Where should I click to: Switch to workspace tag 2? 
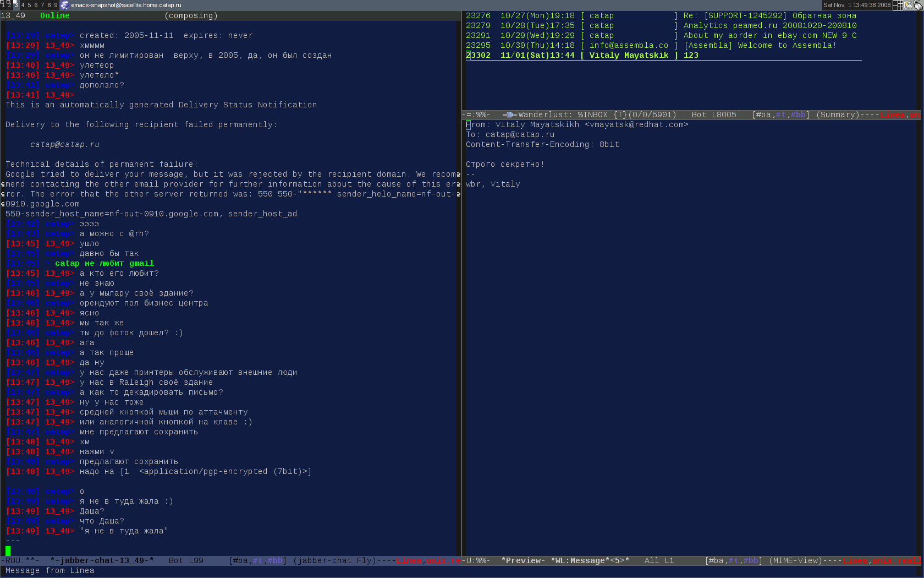9,5
